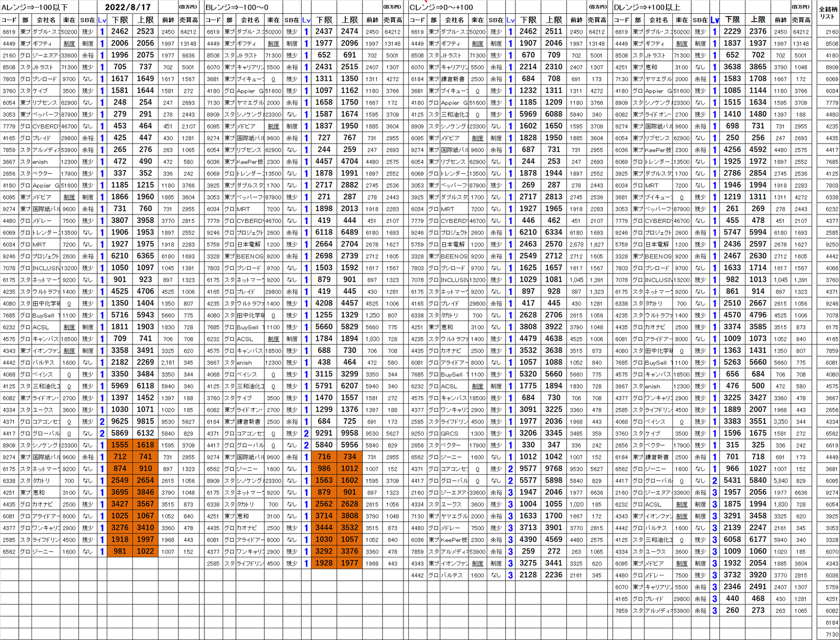Image resolution: width=840 pixels, height=640 pixels.
Task: Select orange highlighted cell '716' in B range
Action: [324, 457]
